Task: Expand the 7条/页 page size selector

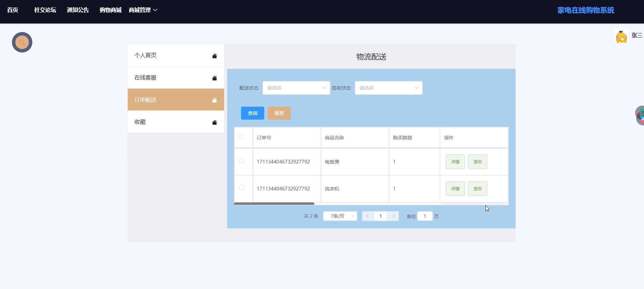Action: [340, 216]
